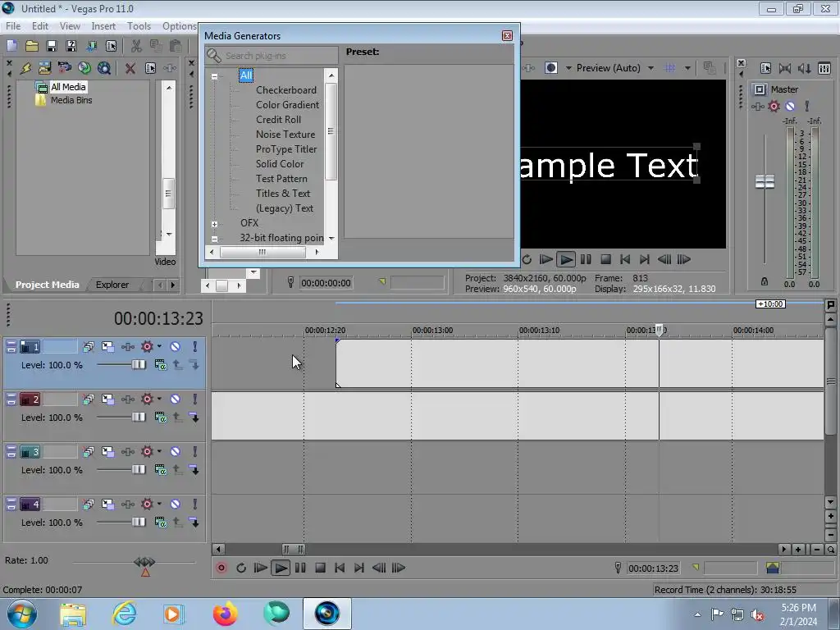Click the Render As toolbar icon
The width and height of the screenshot is (840, 630).
click(91, 46)
